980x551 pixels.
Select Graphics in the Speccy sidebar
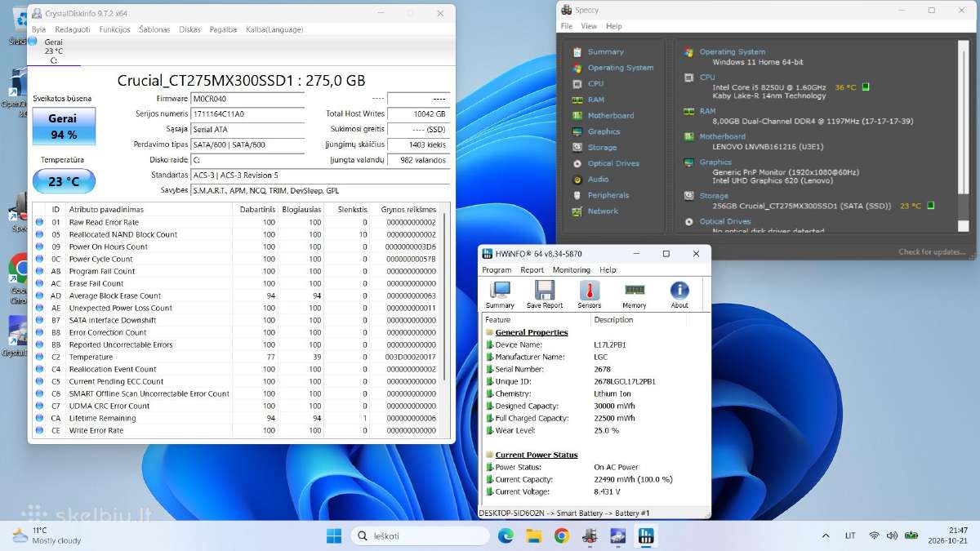604,131
